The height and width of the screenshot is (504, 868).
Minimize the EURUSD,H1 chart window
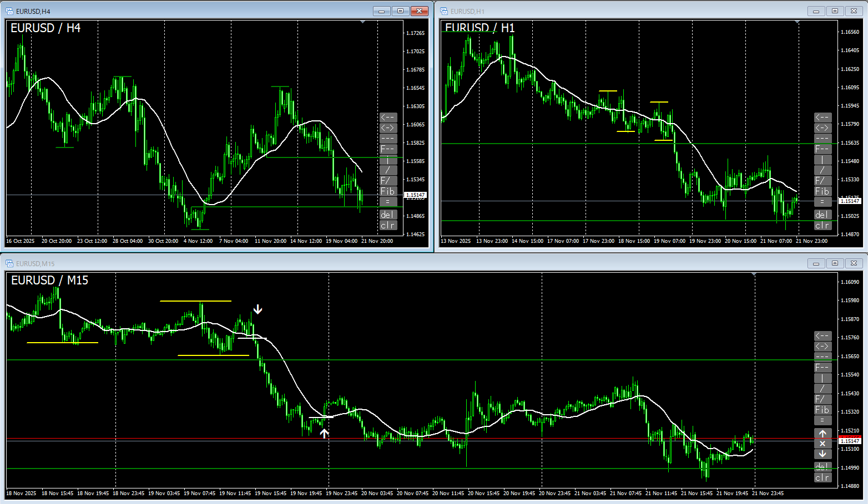(x=816, y=11)
